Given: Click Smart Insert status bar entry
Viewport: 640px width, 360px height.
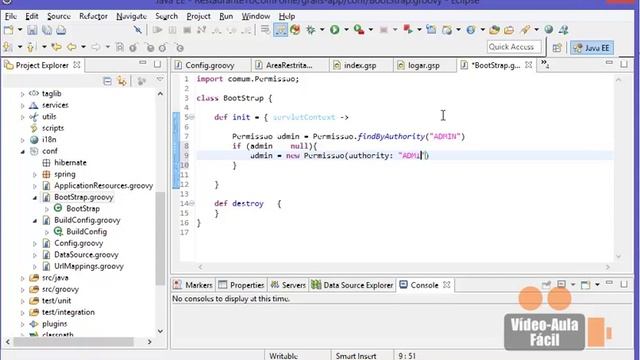Looking at the screenshot, I should coord(356,356).
